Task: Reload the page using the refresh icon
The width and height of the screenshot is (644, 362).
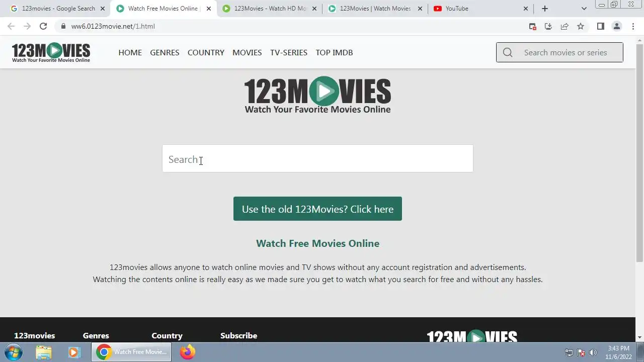Action: [x=43, y=26]
